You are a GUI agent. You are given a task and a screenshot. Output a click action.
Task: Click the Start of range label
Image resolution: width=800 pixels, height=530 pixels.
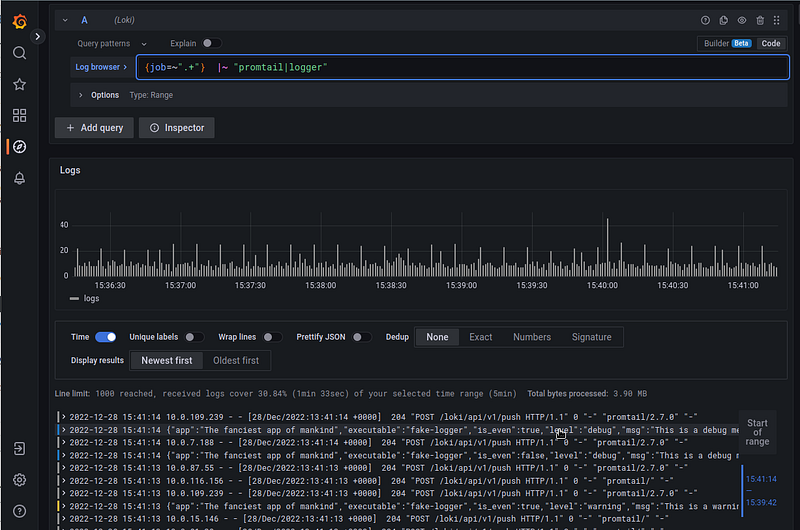coord(757,432)
